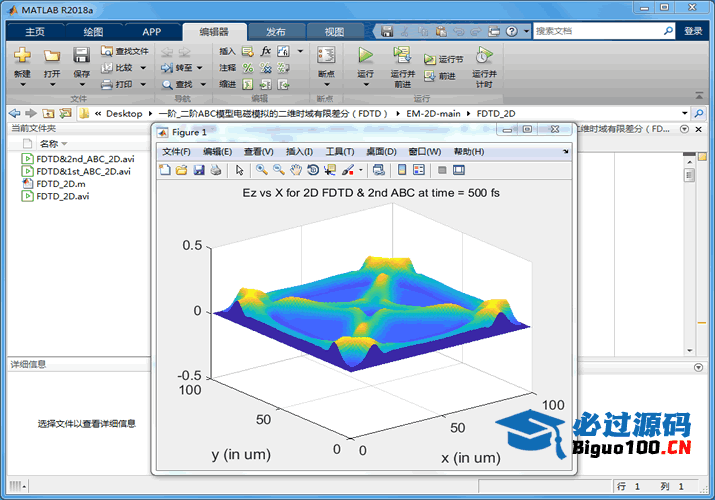Click Desktop in the folder path
The width and height of the screenshot is (715, 500).
pyautogui.click(x=124, y=113)
